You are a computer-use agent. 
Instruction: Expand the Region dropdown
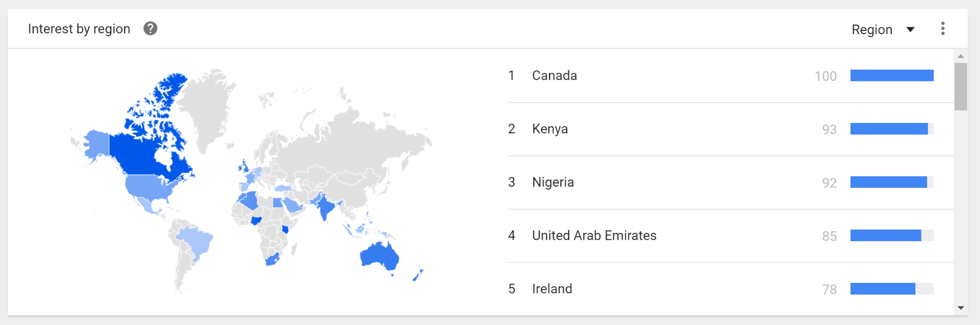[883, 29]
